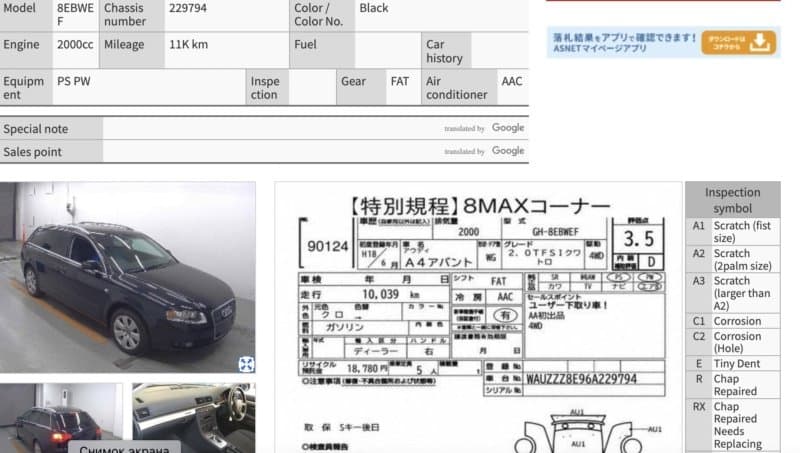The height and width of the screenshot is (453, 800).
Task: Click the Special note label
Action: [x=35, y=129]
